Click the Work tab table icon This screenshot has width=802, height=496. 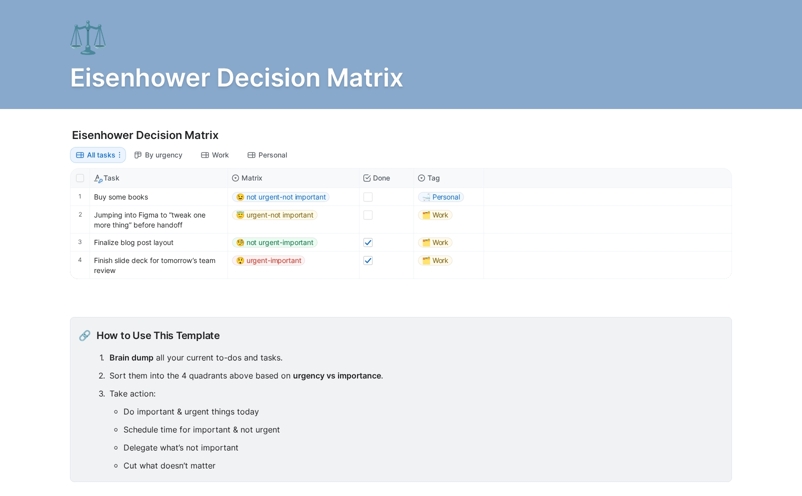click(205, 155)
